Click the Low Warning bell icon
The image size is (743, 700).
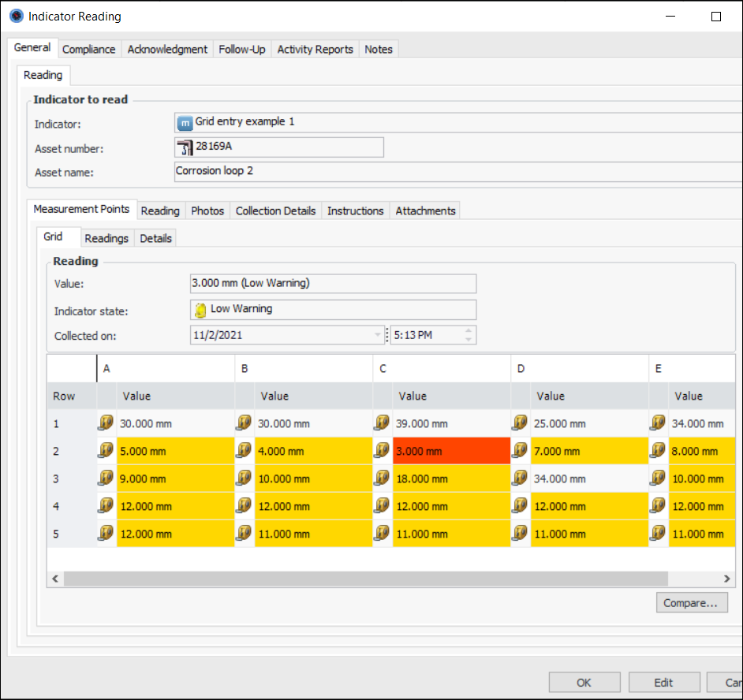200,310
